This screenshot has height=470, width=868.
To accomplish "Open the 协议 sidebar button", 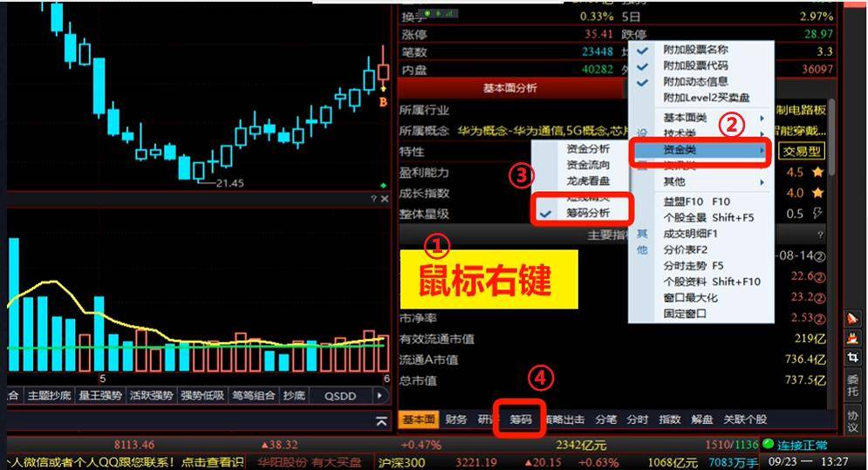I will point(852,422).
